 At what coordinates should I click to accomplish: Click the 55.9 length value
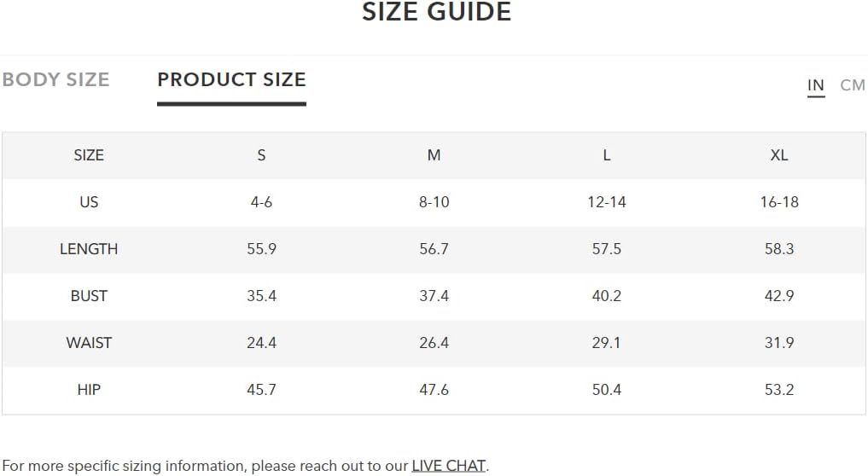pos(261,249)
